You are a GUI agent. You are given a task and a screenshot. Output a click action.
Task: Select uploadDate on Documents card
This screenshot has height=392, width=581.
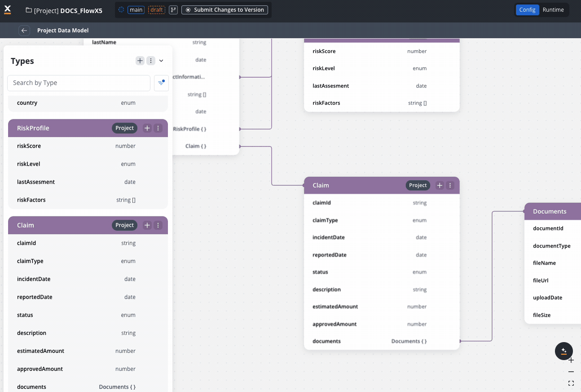click(553, 298)
